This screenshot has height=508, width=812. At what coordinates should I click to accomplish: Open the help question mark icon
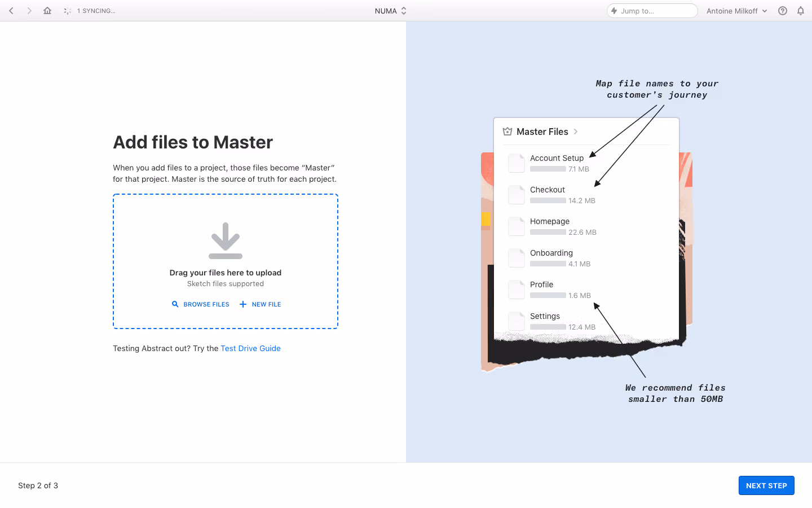783,11
